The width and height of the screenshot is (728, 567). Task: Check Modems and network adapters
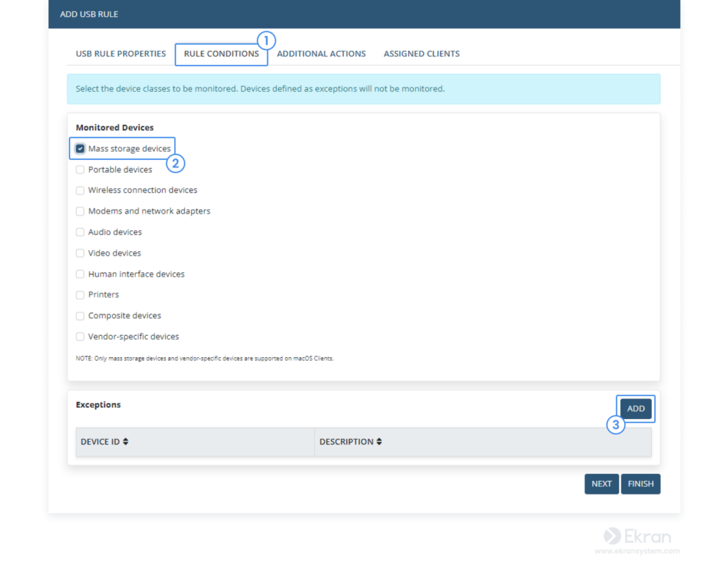coord(80,211)
